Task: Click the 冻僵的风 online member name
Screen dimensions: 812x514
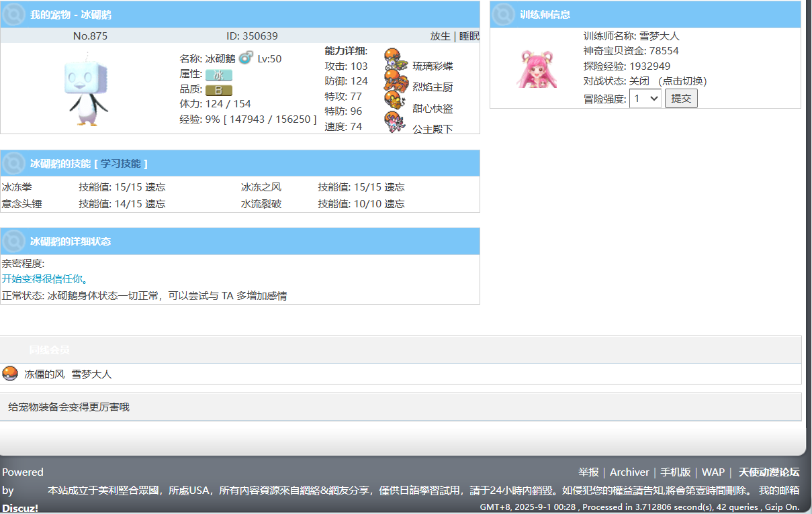Action: point(44,374)
